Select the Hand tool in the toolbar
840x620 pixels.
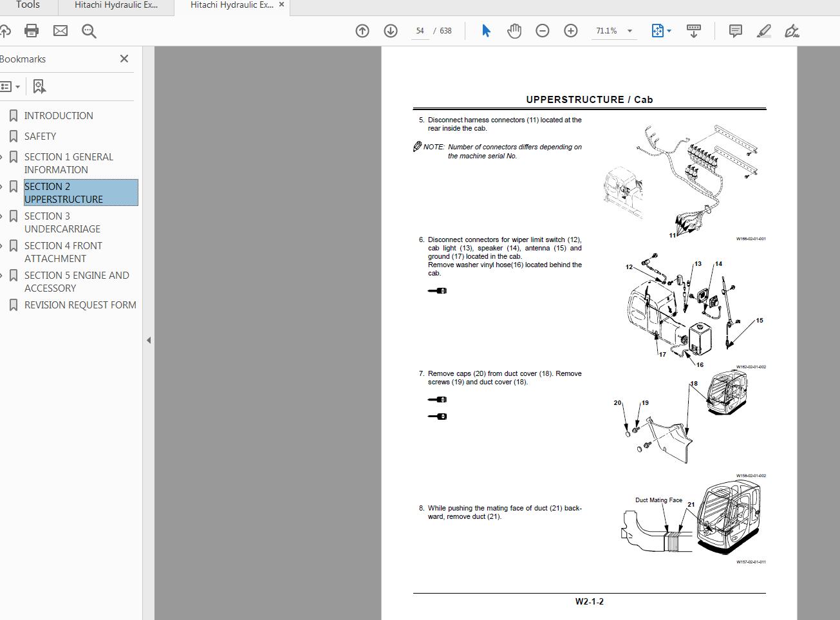coord(514,30)
